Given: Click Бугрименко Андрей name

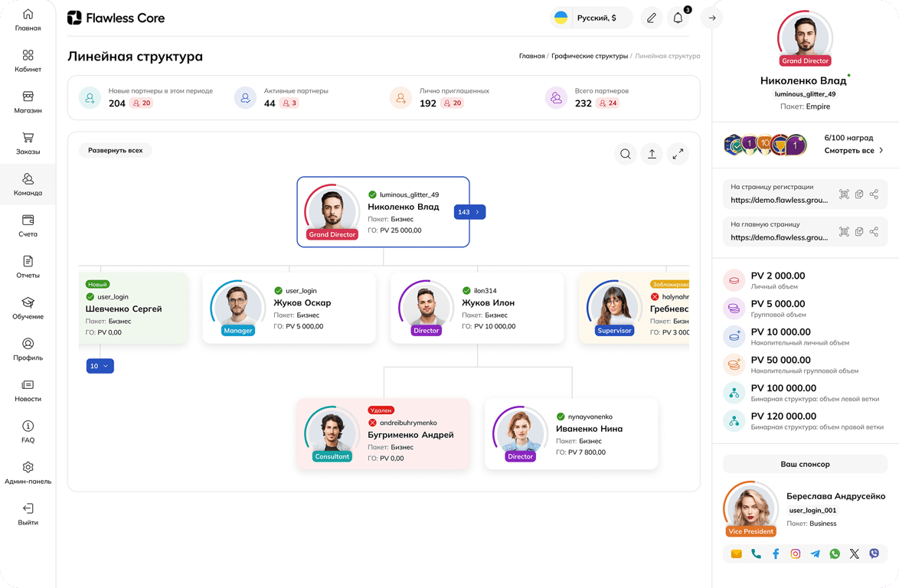Looking at the screenshot, I should (x=410, y=435).
